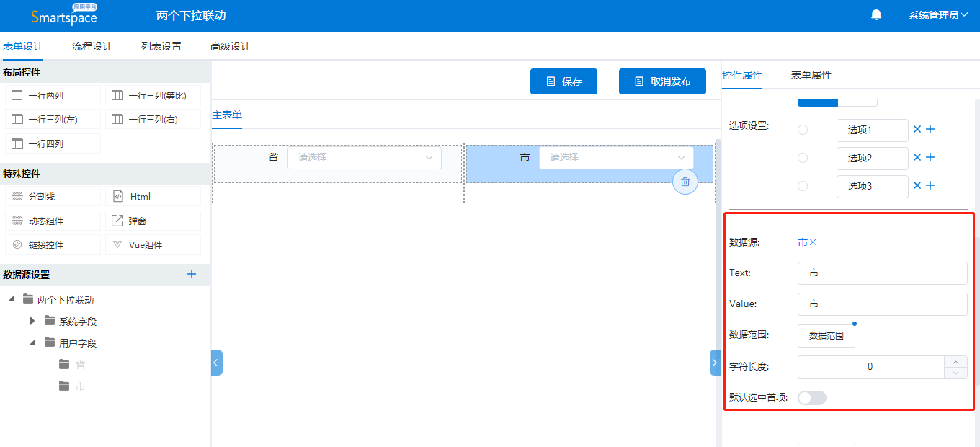Pick the 分割线 special control

tap(53, 196)
